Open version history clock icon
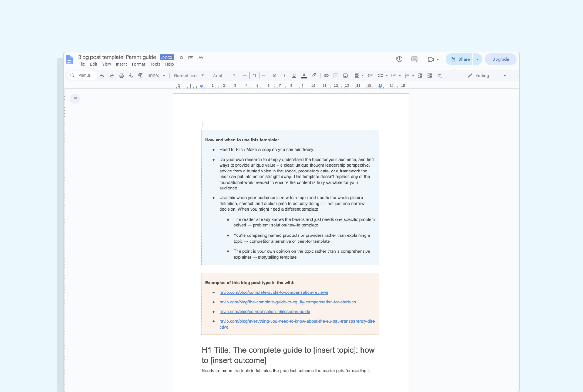 tap(399, 59)
